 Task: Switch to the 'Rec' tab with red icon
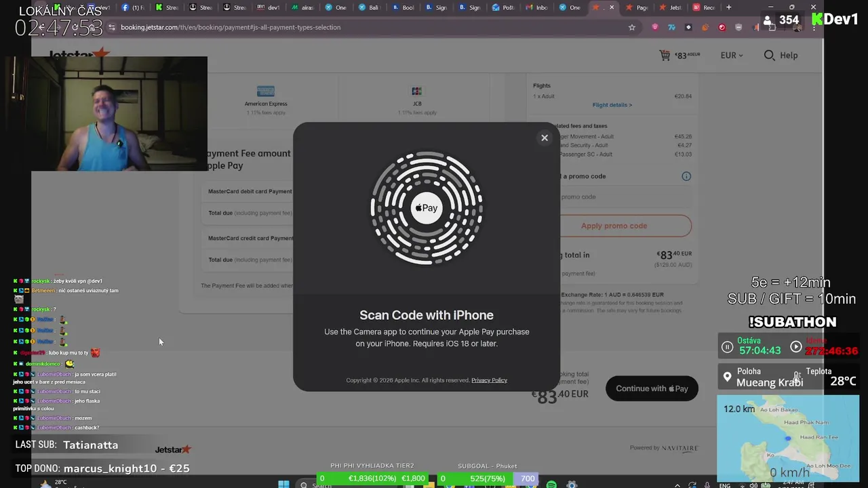point(705,7)
